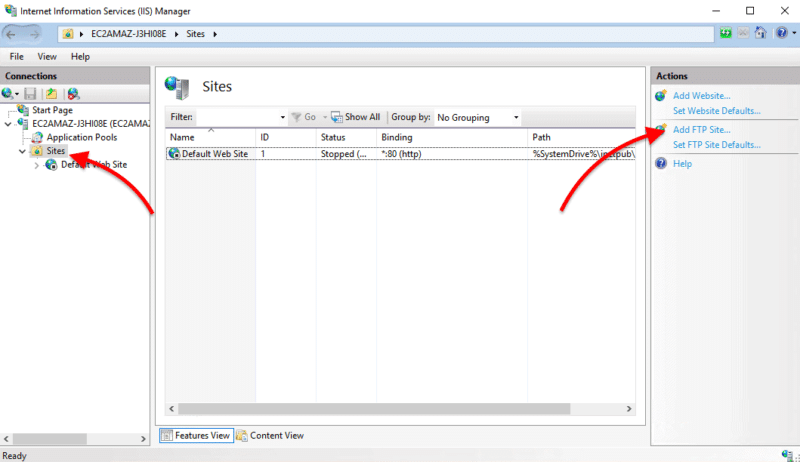Click Set Website Defaults link
This screenshot has height=462, width=800.
(x=716, y=111)
